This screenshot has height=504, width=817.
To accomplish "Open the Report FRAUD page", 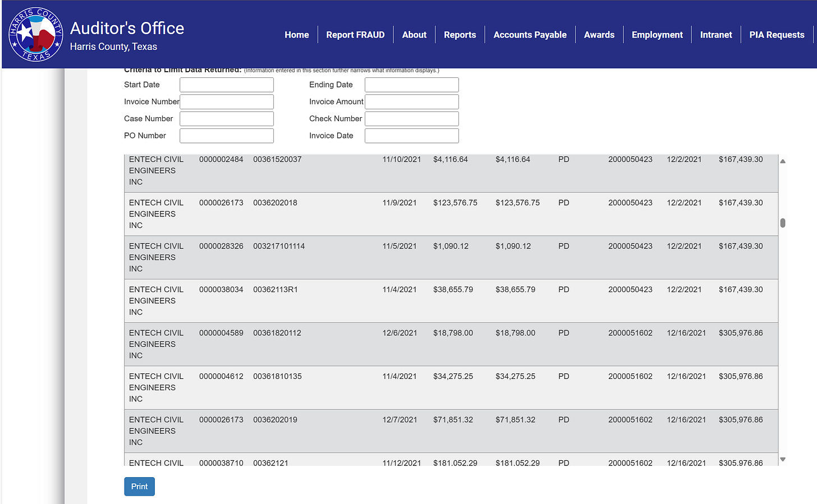I will pyautogui.click(x=355, y=35).
